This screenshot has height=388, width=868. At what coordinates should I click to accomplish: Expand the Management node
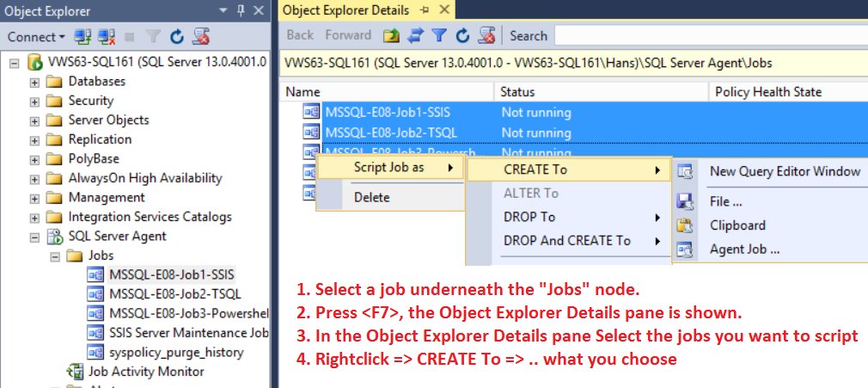(34, 199)
